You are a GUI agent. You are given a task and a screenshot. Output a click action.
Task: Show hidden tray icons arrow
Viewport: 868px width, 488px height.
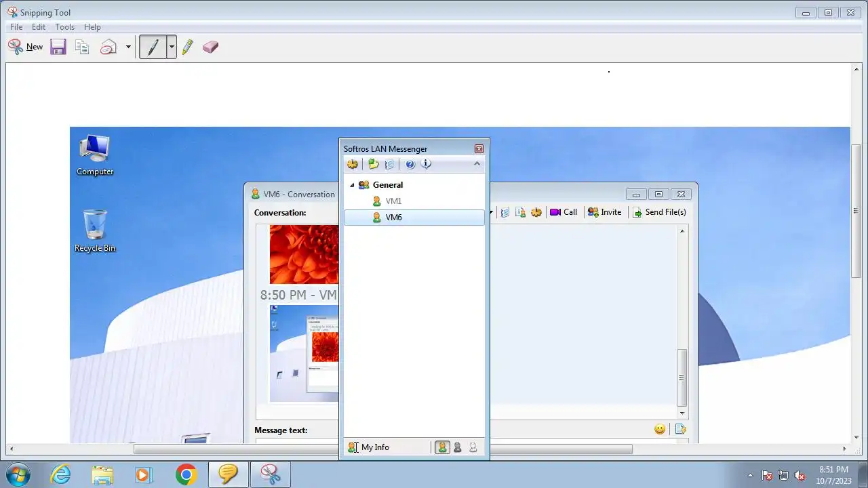(750, 475)
